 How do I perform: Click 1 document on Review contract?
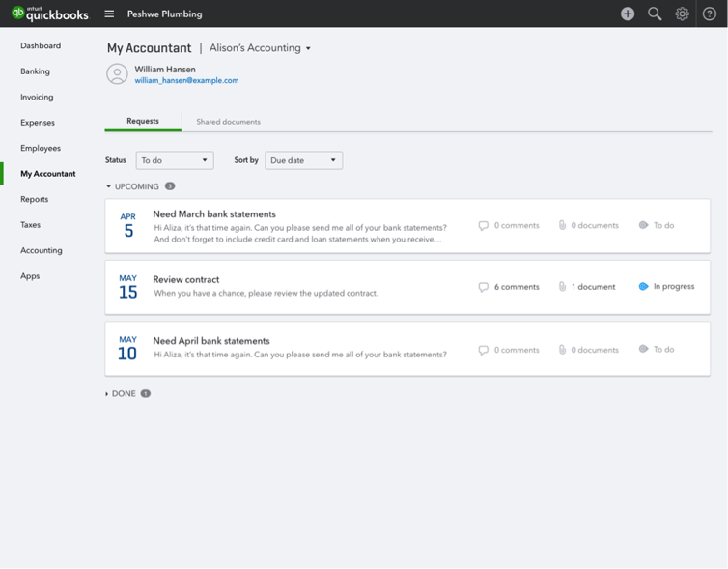pyautogui.click(x=594, y=287)
